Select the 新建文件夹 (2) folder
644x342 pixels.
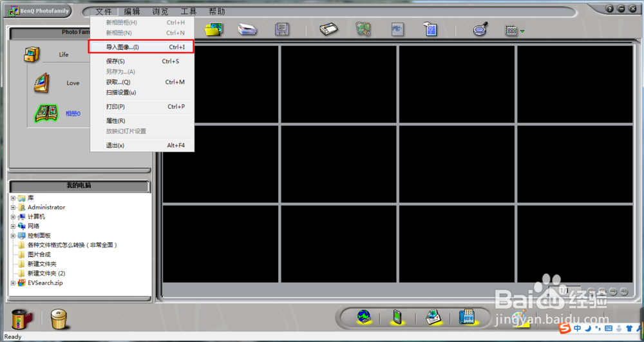click(x=46, y=274)
